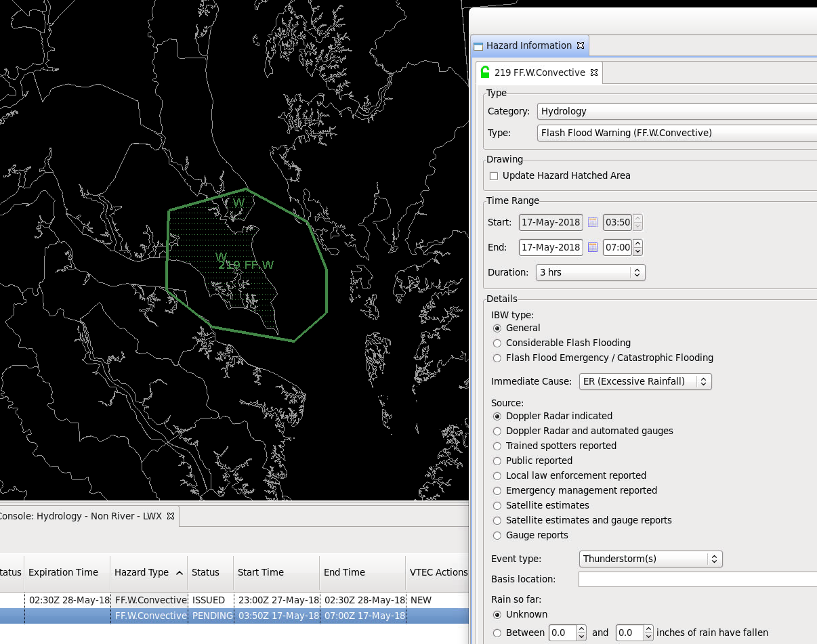Click the End time spinner for 07:00
The image size is (817, 644).
pos(637,247)
